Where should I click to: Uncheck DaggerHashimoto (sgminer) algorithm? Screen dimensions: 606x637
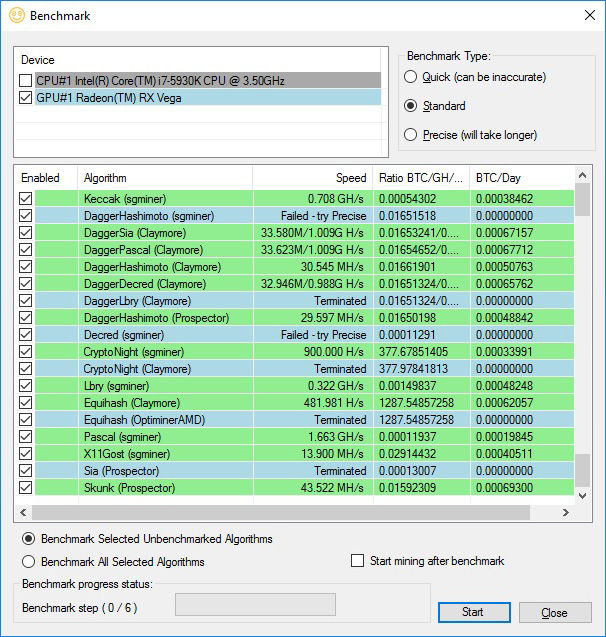tap(26, 215)
